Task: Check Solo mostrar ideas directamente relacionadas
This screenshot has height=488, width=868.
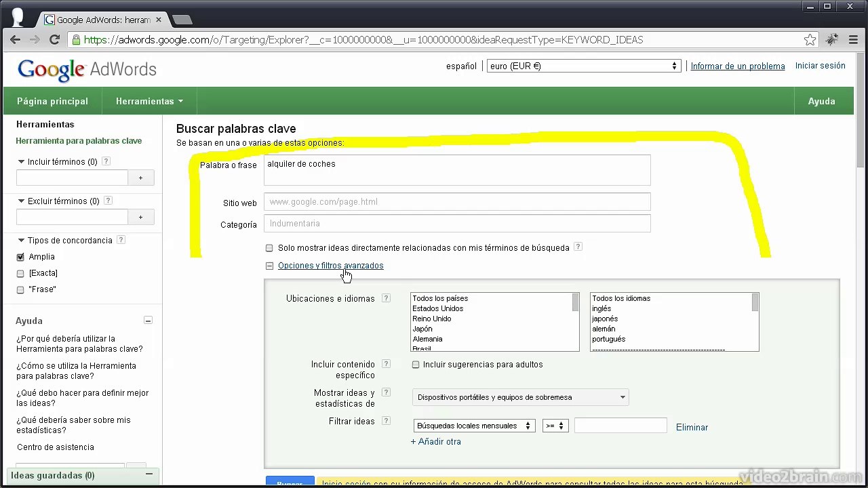Action: [269, 248]
